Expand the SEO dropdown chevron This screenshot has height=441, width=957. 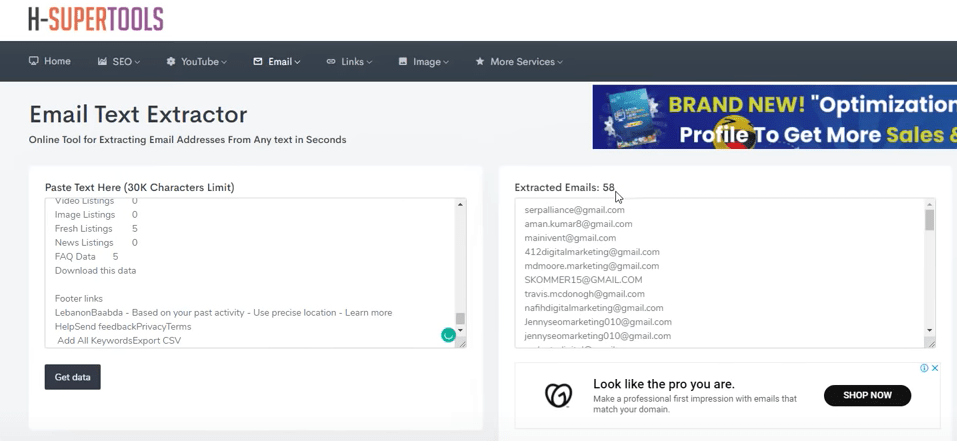point(137,62)
